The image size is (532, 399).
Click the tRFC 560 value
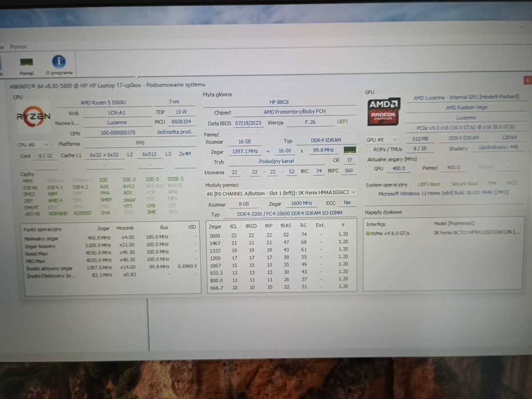[x=348, y=170]
